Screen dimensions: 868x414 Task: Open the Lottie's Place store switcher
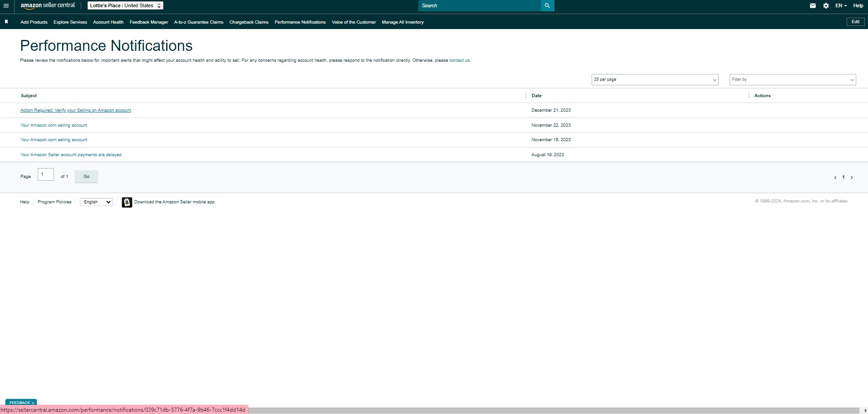coord(125,5)
